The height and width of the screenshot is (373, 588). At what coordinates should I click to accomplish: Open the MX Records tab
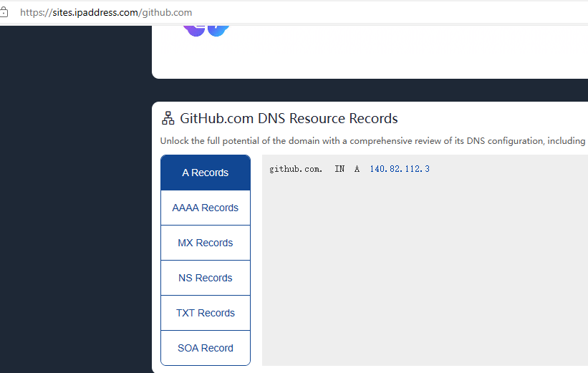206,243
